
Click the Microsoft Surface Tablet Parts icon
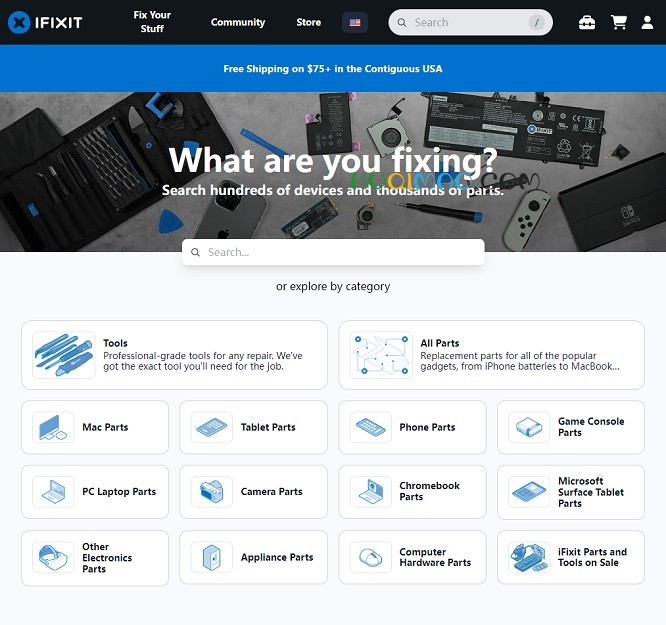point(529,492)
